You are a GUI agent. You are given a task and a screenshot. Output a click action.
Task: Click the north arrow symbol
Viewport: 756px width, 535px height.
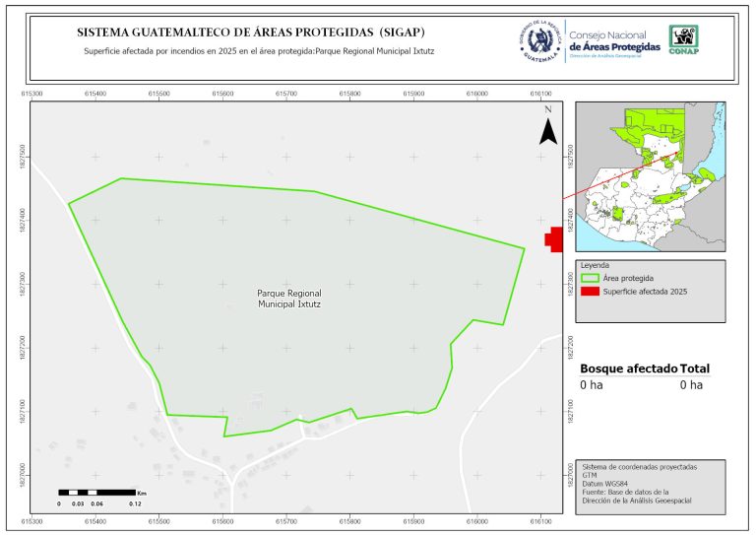pos(549,129)
